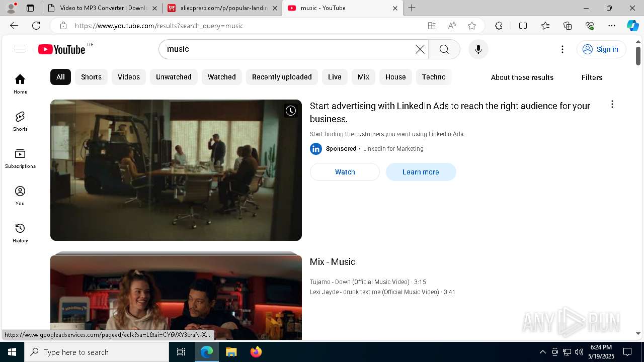The width and height of the screenshot is (644, 362).
Task: Expand the search Filters panel
Action: [x=592, y=77]
